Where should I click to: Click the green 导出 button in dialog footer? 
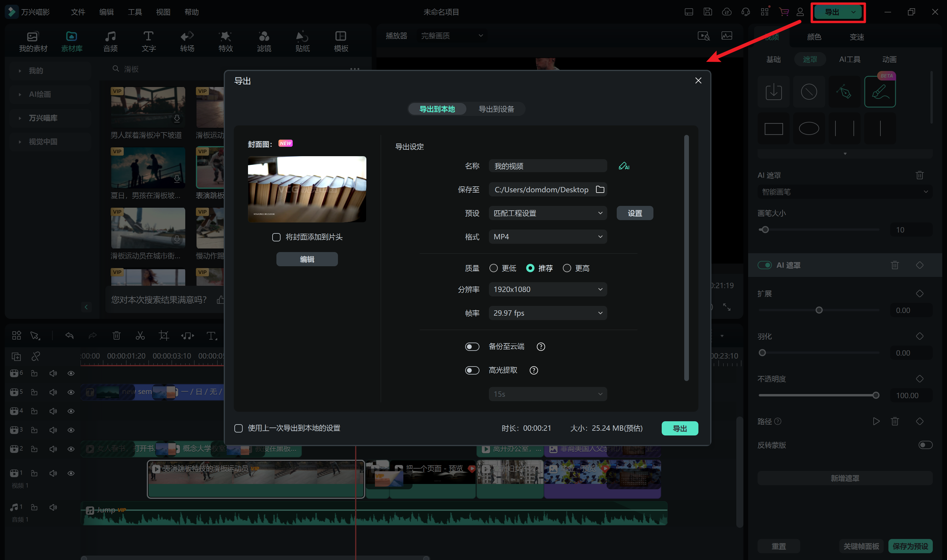point(679,428)
